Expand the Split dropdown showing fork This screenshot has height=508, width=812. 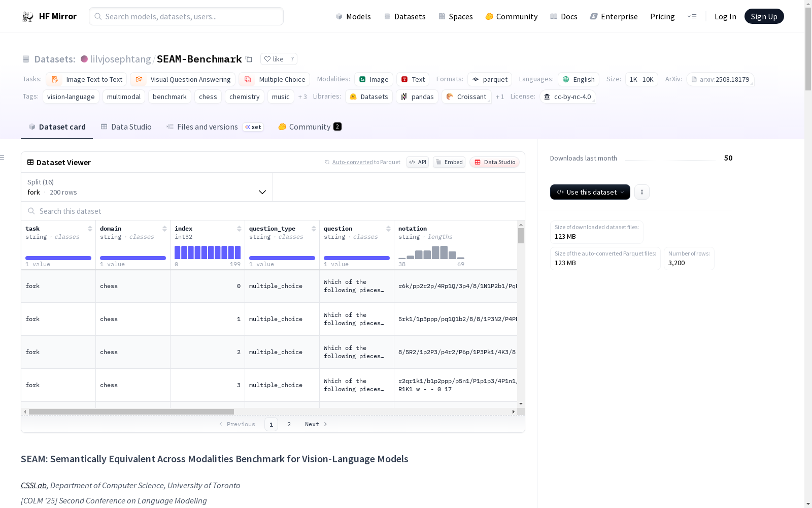point(147,187)
